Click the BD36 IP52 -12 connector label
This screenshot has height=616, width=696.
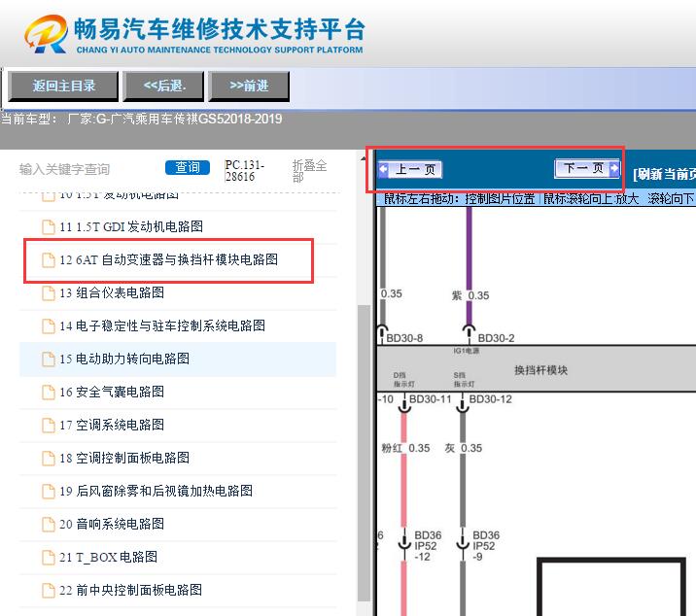point(428,546)
